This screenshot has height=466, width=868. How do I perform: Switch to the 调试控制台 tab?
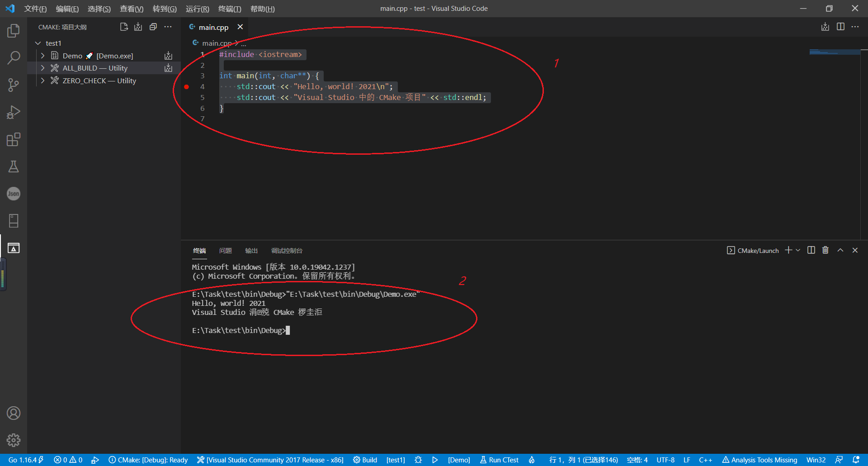tap(286, 250)
